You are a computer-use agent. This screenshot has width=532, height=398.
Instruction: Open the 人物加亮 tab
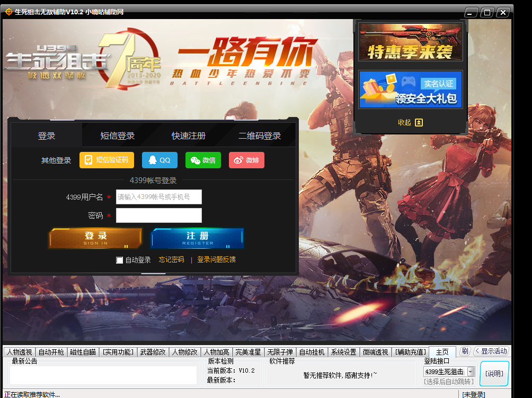coord(217,352)
